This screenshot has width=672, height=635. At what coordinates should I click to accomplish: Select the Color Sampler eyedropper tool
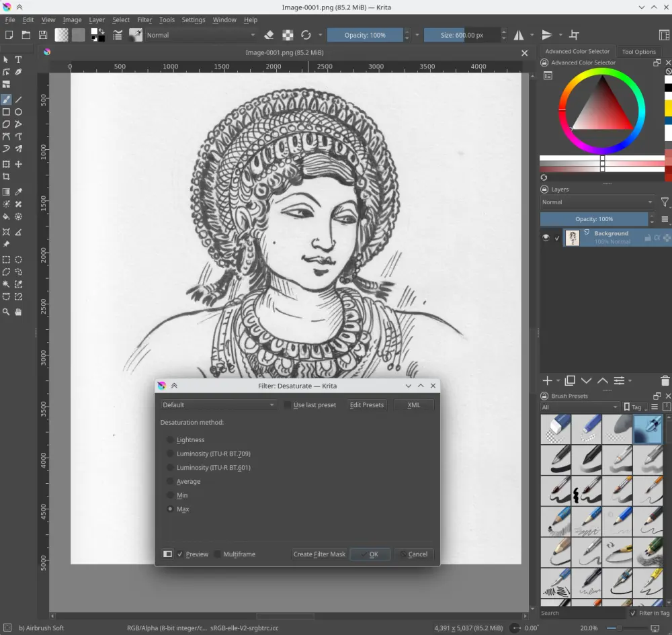pyautogui.click(x=18, y=192)
